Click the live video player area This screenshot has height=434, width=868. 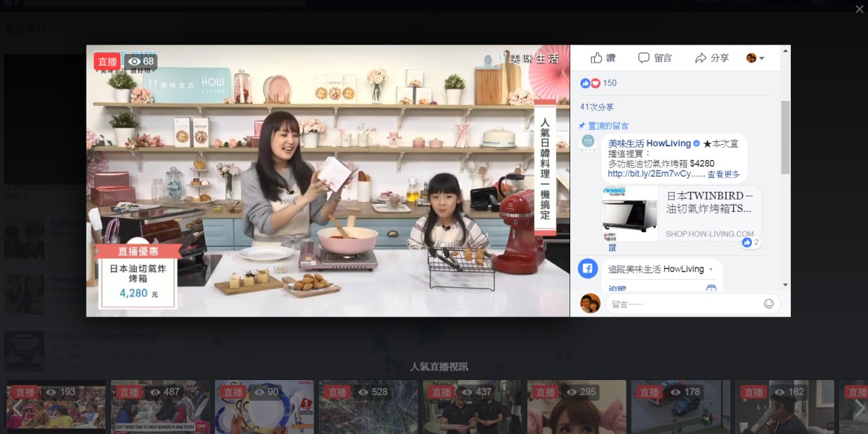328,180
